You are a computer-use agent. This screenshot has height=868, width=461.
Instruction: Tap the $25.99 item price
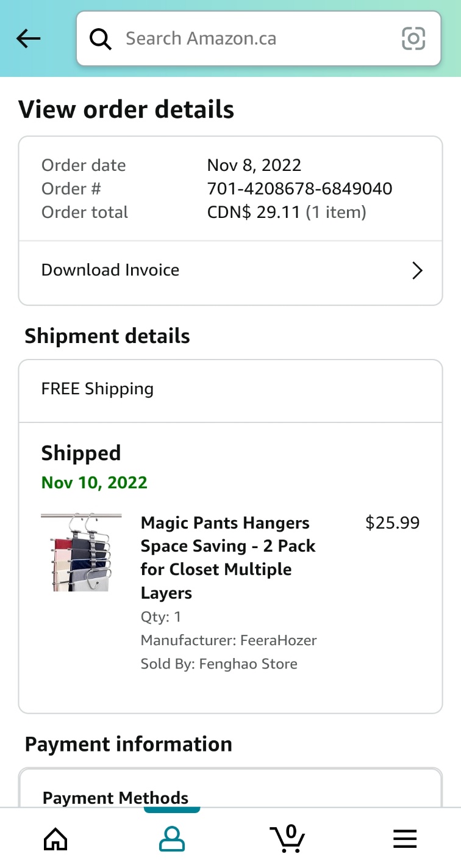tap(392, 523)
